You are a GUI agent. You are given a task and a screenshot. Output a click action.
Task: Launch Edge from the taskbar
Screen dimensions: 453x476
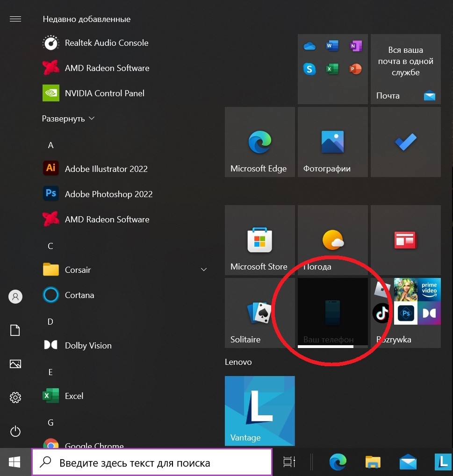click(338, 462)
